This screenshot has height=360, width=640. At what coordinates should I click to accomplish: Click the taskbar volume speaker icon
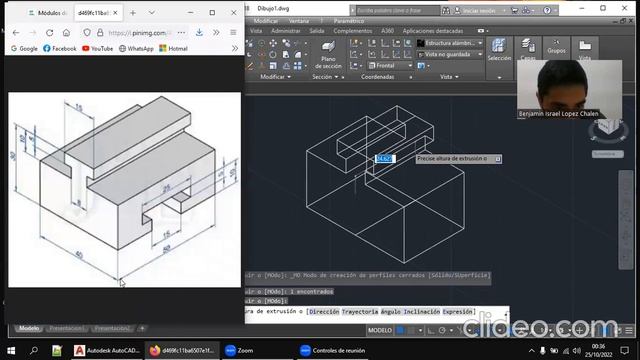point(577,351)
